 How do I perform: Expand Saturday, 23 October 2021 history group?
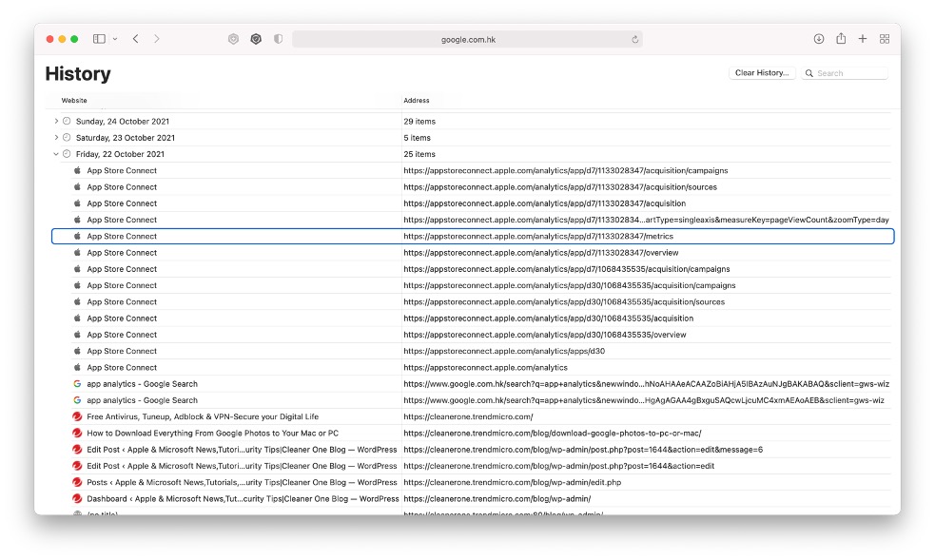click(x=56, y=138)
